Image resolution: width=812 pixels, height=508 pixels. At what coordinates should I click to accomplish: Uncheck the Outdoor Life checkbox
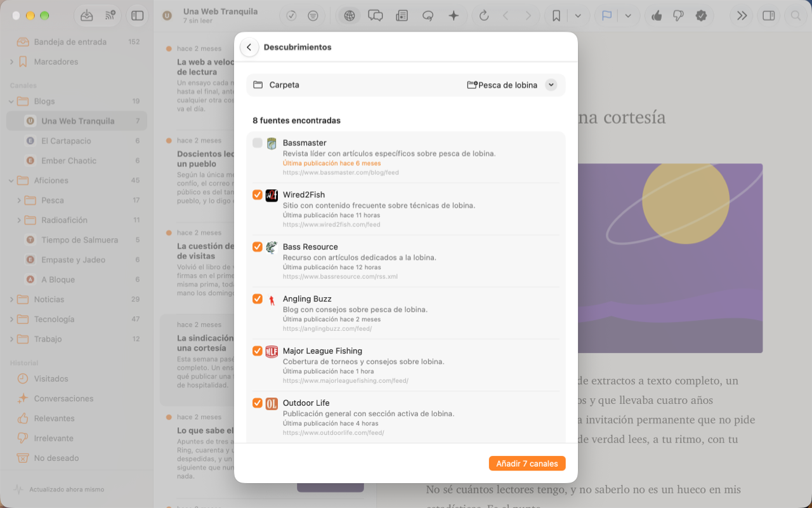(258, 403)
